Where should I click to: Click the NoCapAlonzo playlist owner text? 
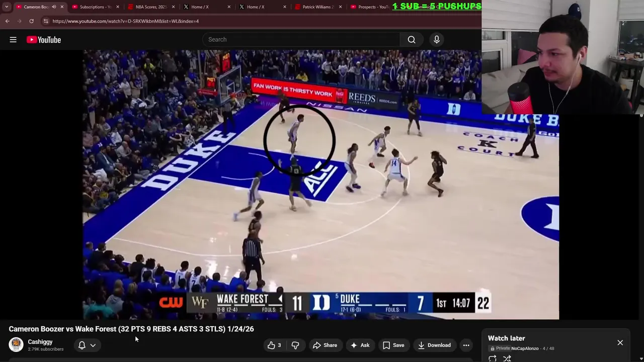point(525,348)
